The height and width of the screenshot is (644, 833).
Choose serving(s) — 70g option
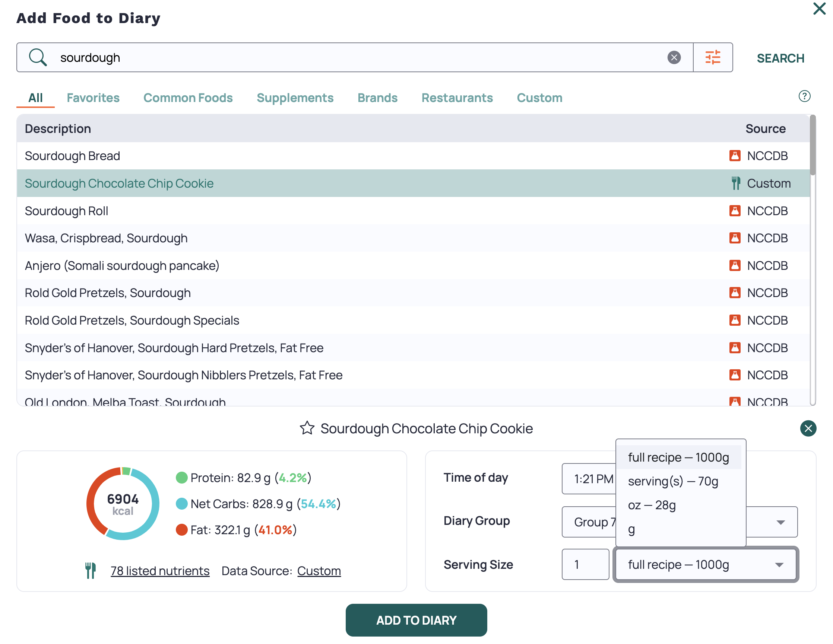679,481
